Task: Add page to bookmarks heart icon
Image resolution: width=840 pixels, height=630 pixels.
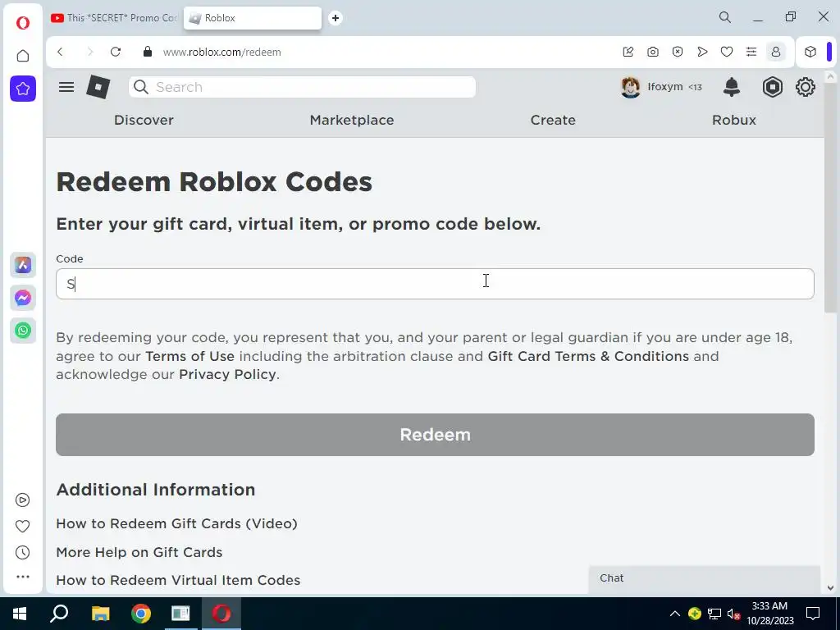Action: click(727, 52)
